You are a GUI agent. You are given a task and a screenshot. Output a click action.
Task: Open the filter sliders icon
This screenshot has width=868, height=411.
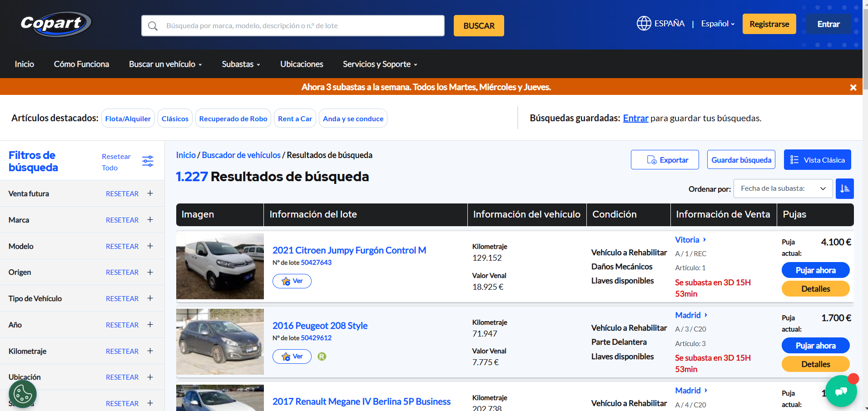(x=148, y=161)
